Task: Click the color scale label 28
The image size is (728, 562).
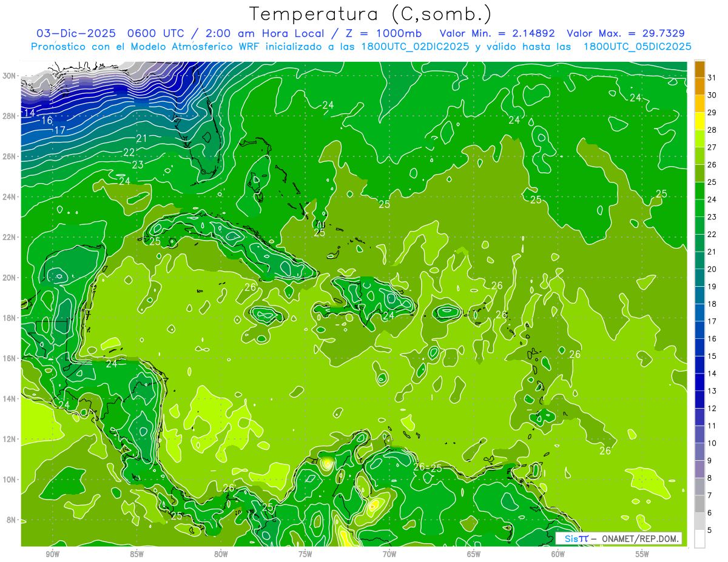Action: (x=712, y=130)
